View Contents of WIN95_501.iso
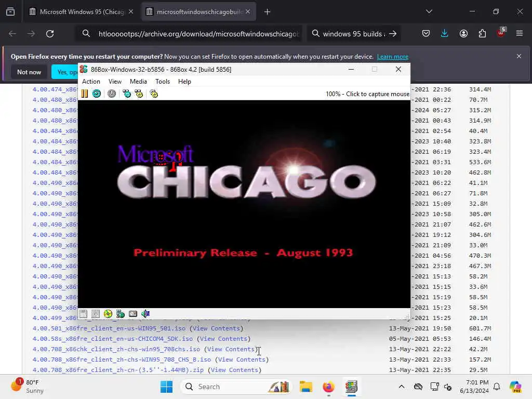 point(217,328)
